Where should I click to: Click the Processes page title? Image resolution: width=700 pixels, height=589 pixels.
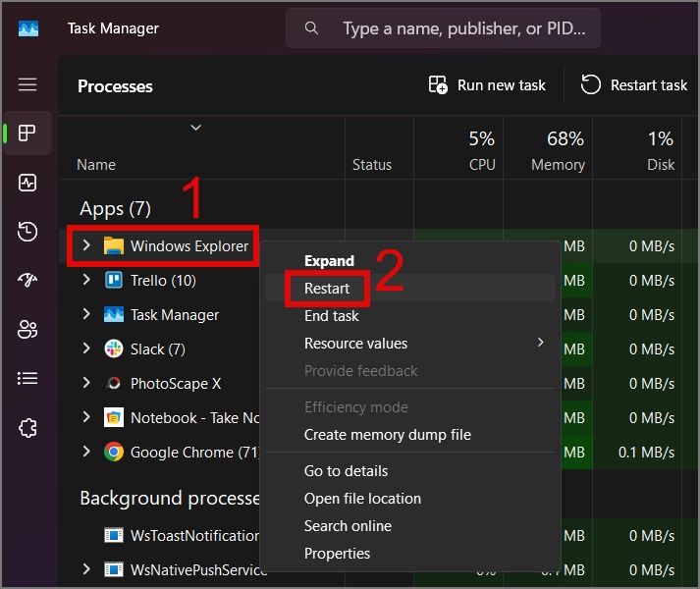115,86
